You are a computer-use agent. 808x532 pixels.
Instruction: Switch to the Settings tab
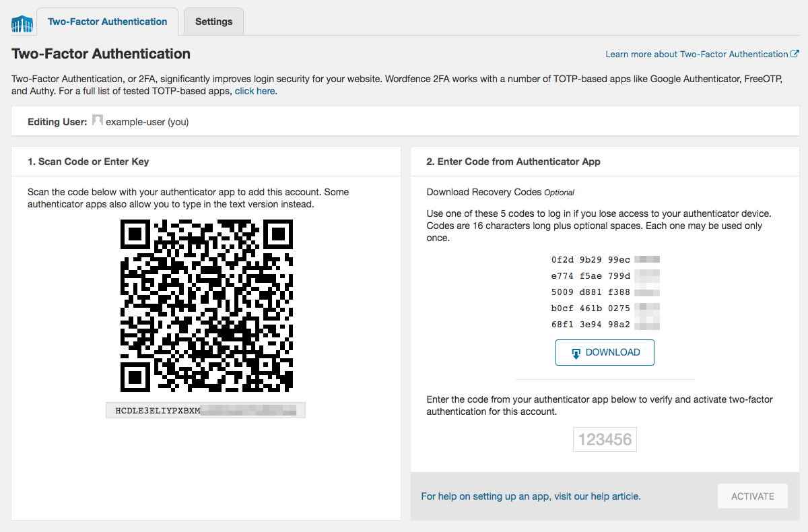tap(213, 21)
